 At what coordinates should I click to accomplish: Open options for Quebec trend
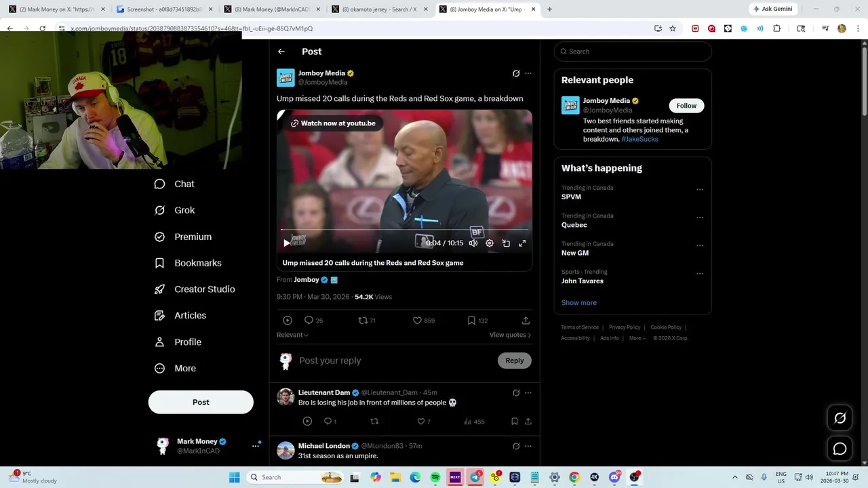click(700, 218)
